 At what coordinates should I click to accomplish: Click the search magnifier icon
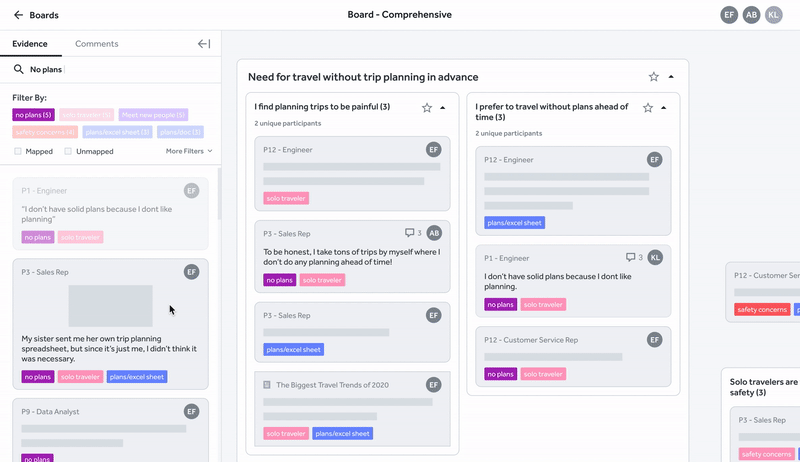(x=18, y=69)
